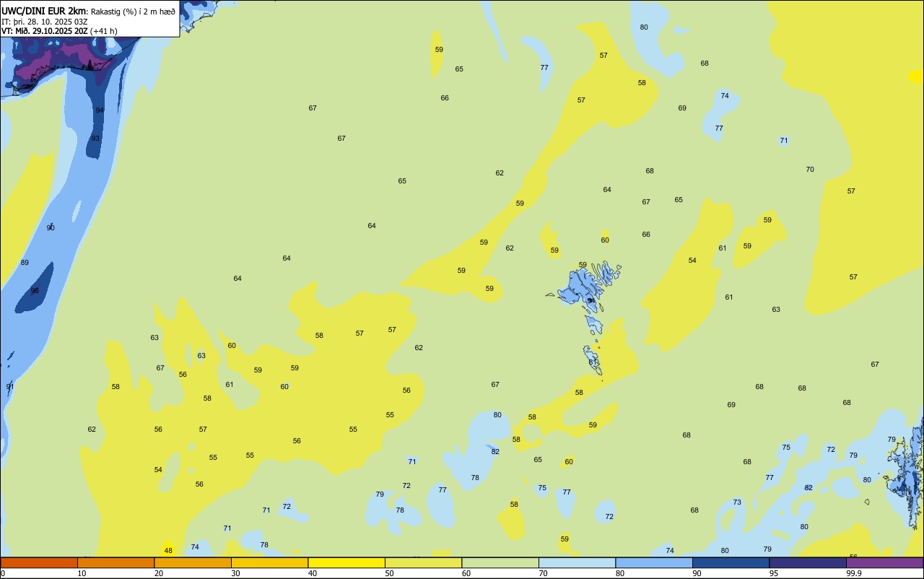Click the humidity value 73 on the map
Image resolution: width=924 pixels, height=579 pixels.
[x=737, y=502]
